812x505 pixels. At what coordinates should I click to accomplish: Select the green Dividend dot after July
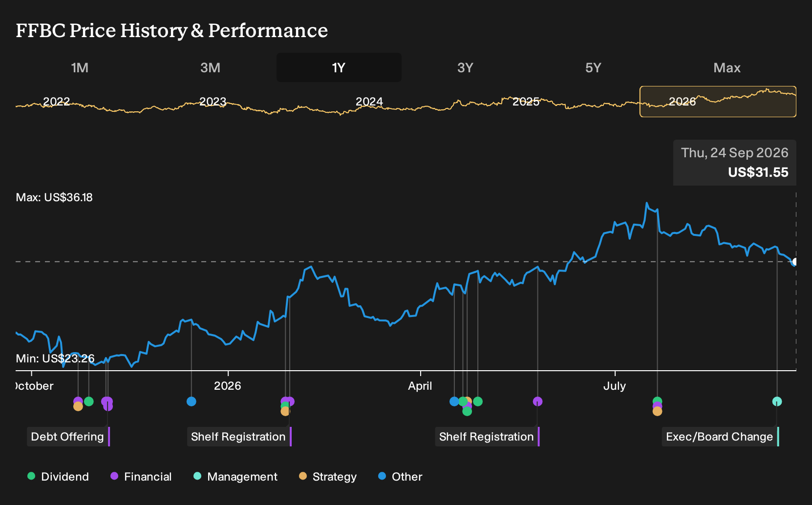[x=657, y=401]
